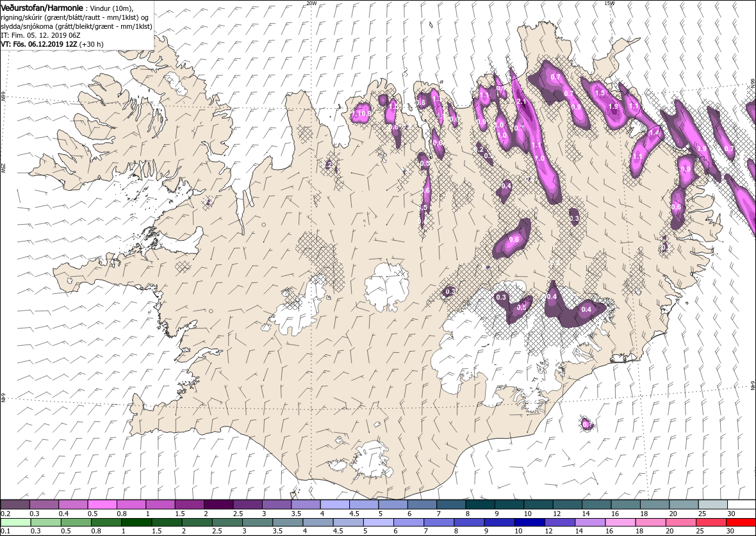This screenshot has width=756, height=536.
Task: Choose the green 0.8 swatch in lower legend row
Action: pos(106,523)
